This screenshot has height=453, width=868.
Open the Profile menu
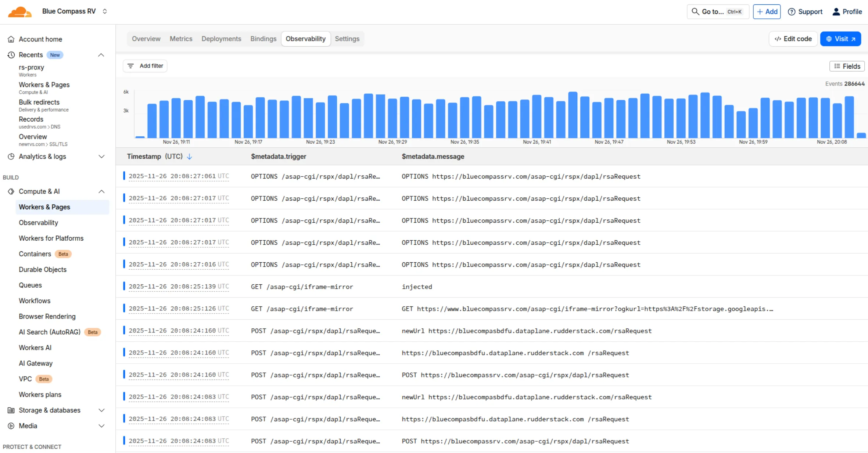(836, 11)
